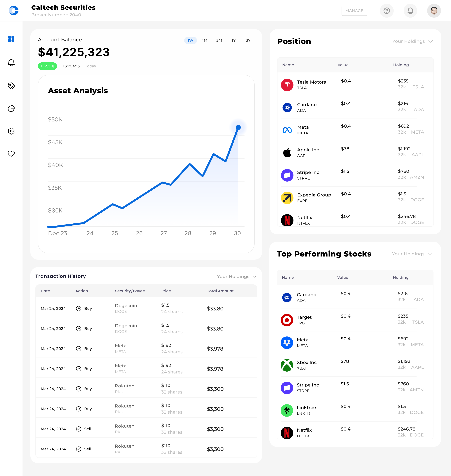451x476 pixels.
Task: Select the currently active 1W tab
Action: [x=190, y=40]
